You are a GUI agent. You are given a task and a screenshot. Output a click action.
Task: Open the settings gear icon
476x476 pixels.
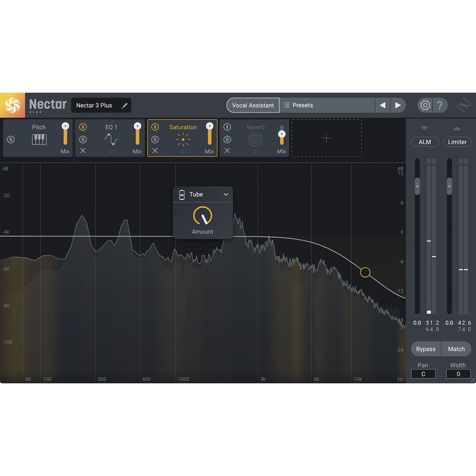tap(425, 105)
